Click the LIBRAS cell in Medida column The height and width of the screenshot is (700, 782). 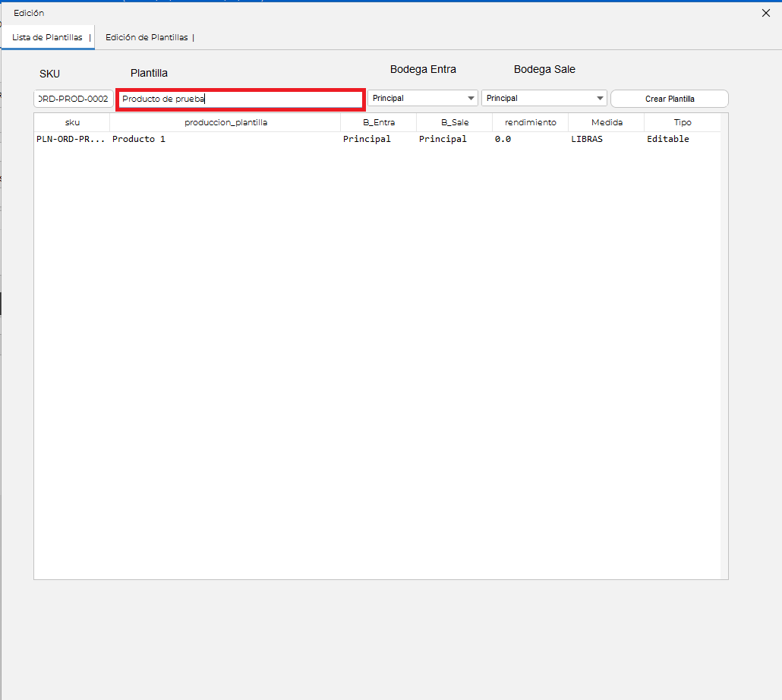coord(586,139)
